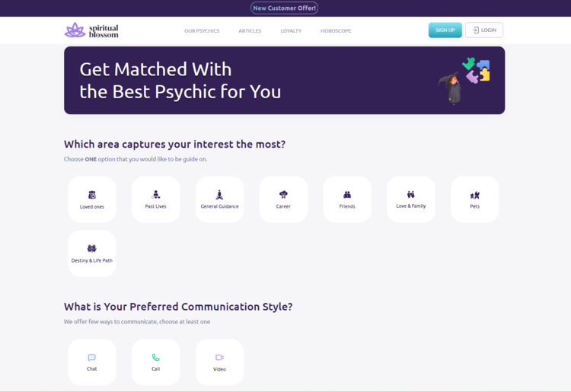Select the Destiny & Life Path icon
The image size is (571, 392).
(92, 249)
